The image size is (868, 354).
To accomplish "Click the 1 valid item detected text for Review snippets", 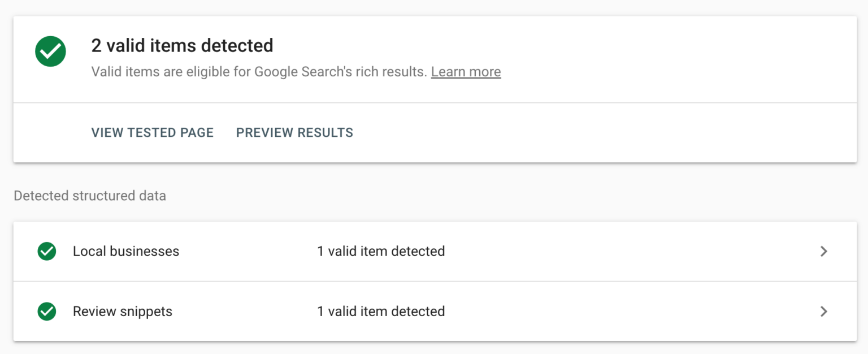I will coord(381,312).
